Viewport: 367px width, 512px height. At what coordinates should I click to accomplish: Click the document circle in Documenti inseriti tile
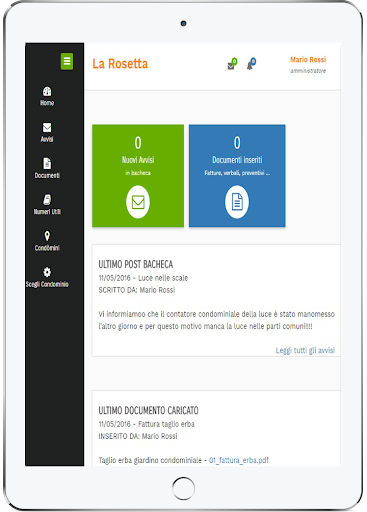coord(237,202)
